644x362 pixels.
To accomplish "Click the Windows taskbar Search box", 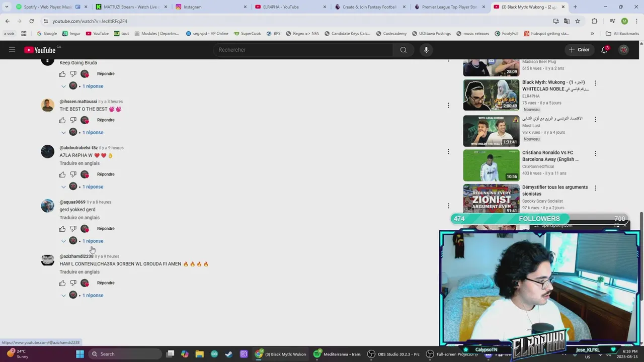I will (125, 354).
